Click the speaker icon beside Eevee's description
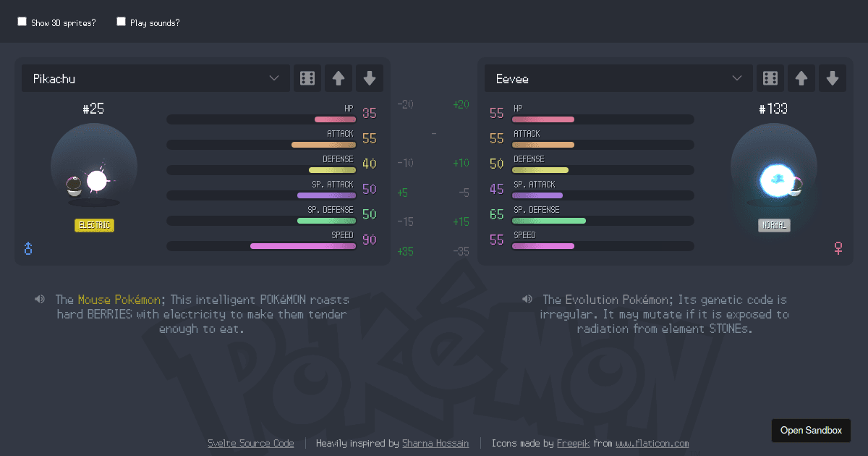Screen dimensions: 868x456 point(527,299)
